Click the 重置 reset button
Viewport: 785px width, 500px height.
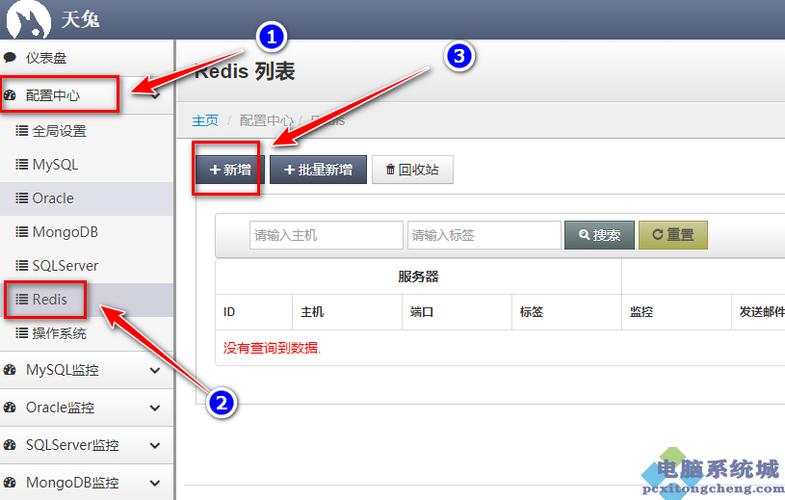[x=673, y=235]
